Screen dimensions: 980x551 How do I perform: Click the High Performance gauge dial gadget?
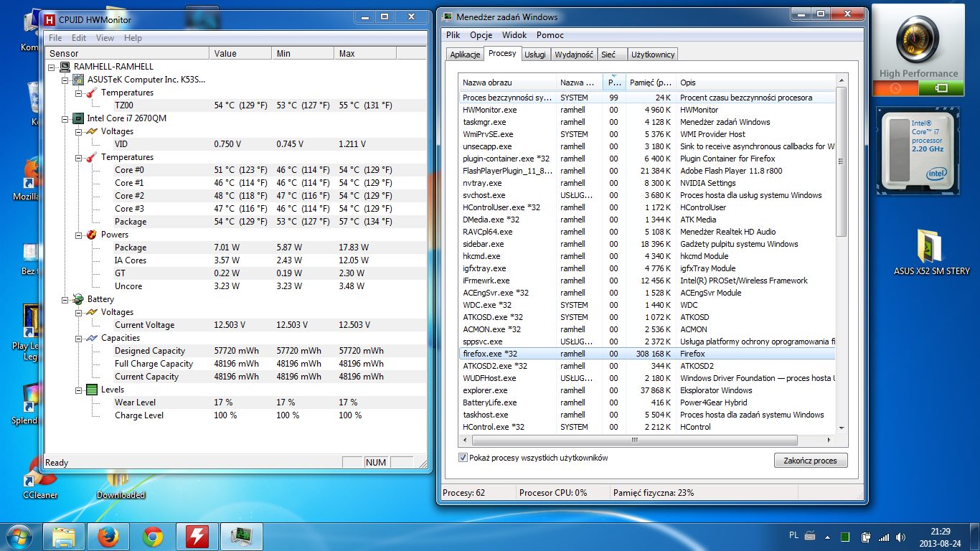tap(919, 37)
